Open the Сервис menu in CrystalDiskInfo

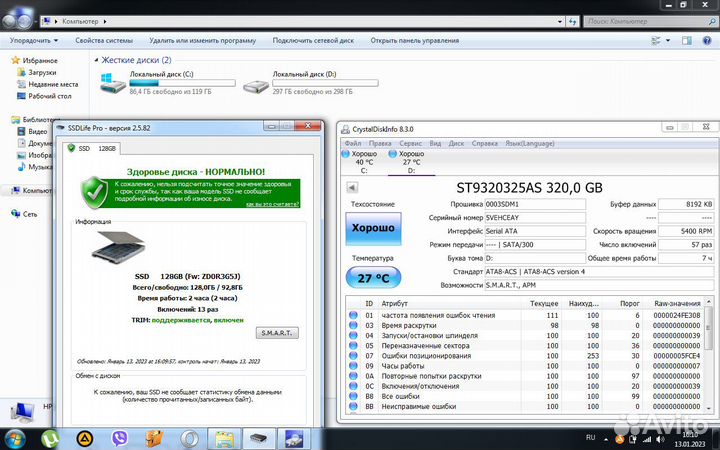tap(410, 143)
